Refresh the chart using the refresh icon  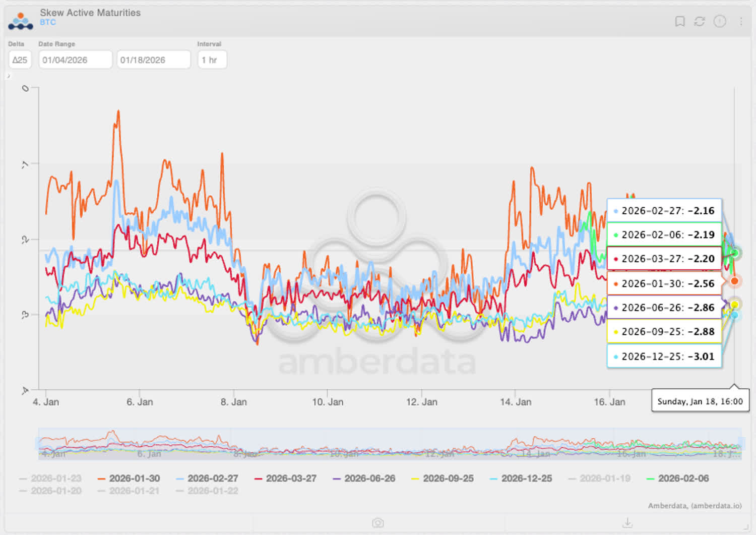point(700,21)
